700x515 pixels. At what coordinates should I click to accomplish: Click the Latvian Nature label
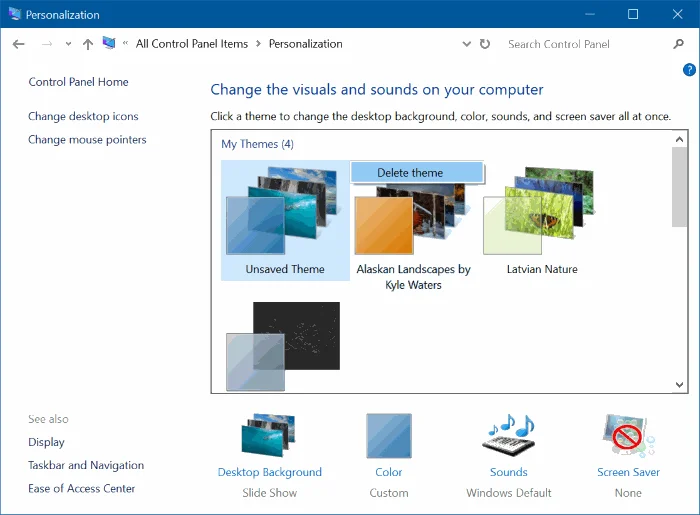click(x=542, y=269)
